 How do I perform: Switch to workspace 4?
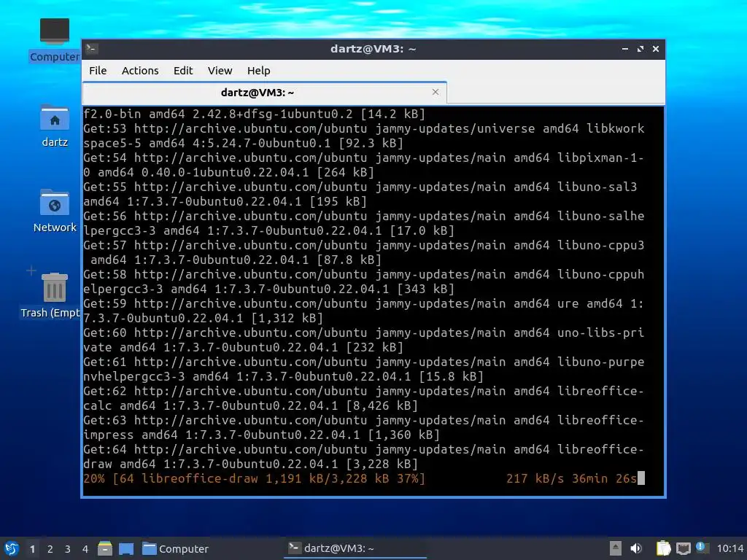85,549
